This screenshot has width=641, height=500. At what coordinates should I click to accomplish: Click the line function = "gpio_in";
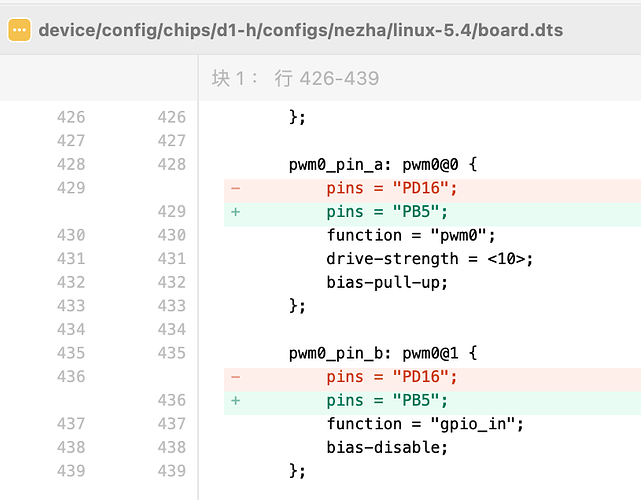425,424
